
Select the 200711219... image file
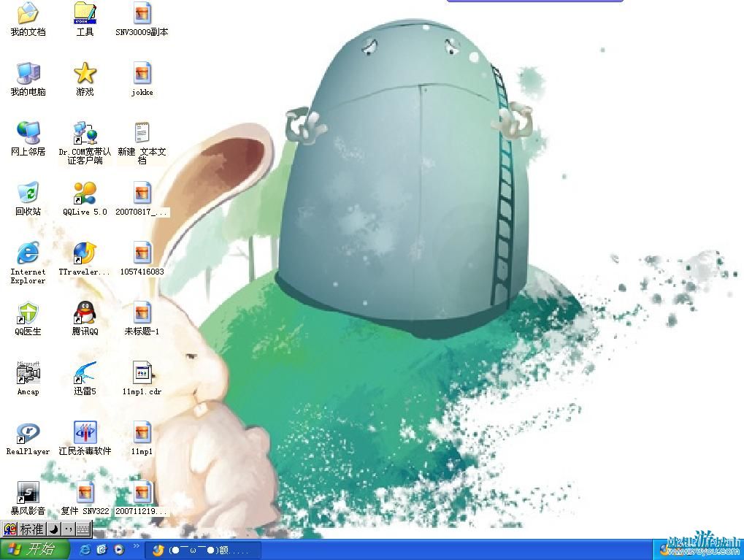point(142,497)
